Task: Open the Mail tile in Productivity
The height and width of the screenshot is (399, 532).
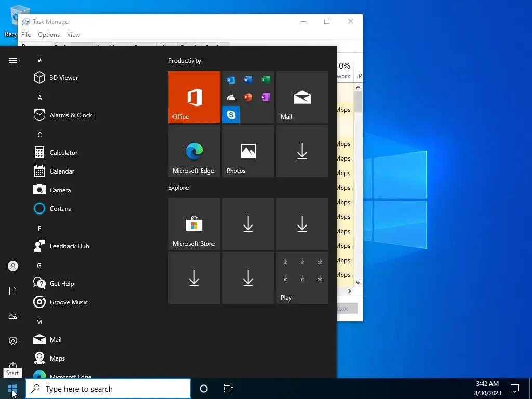Action: [x=302, y=97]
